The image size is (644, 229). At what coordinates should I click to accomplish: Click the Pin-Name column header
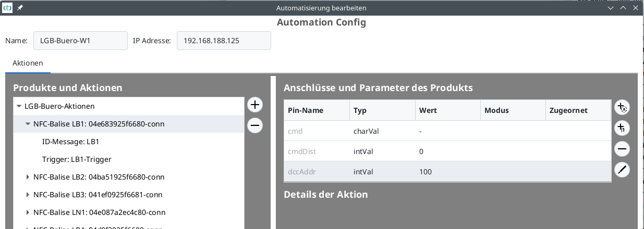click(317, 110)
